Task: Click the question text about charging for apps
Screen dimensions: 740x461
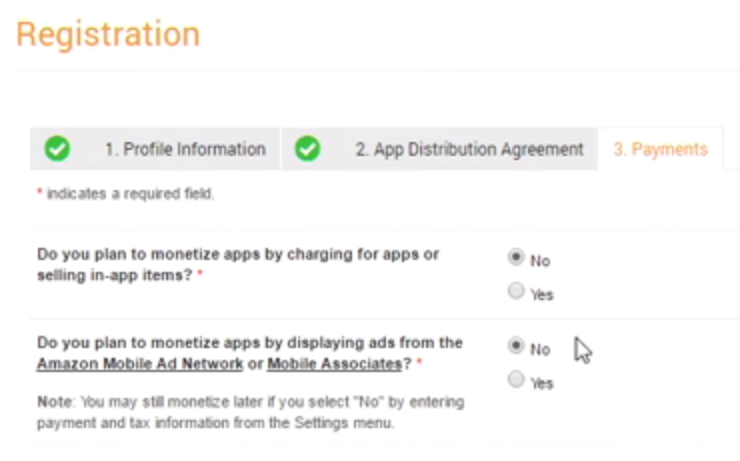Action: click(238, 265)
